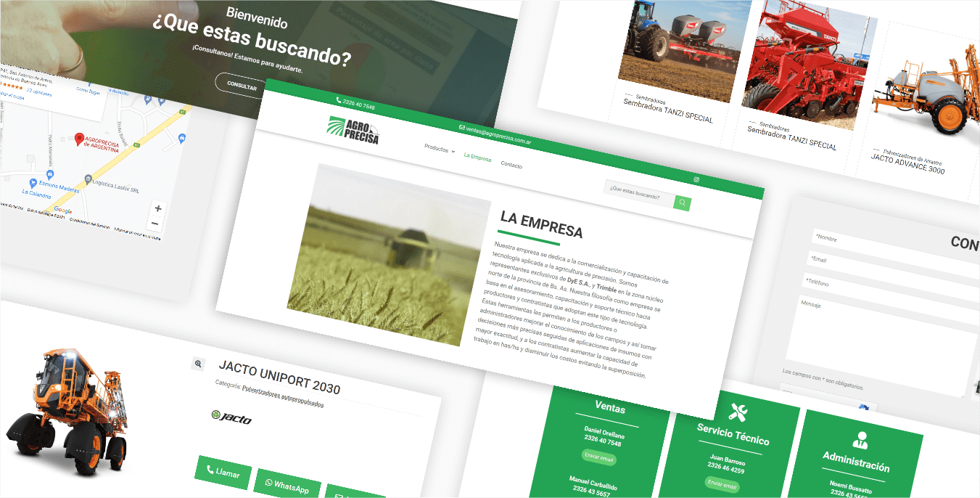
Task: Open the La Empresa menu item
Action: click(477, 158)
